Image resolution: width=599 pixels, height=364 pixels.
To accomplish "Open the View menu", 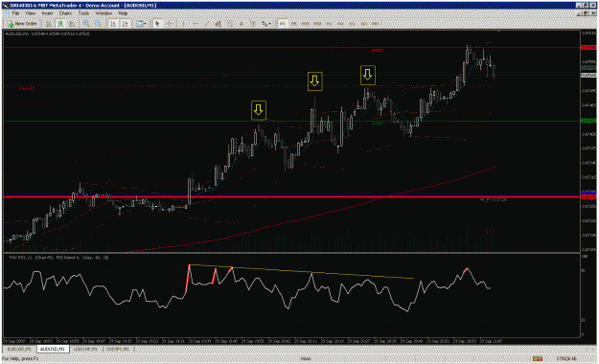I will [x=31, y=13].
